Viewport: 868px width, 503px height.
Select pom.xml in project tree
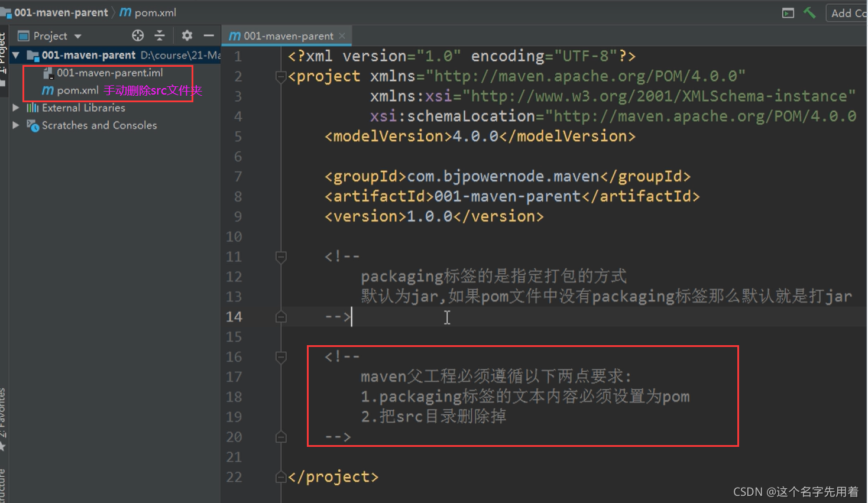[77, 90]
